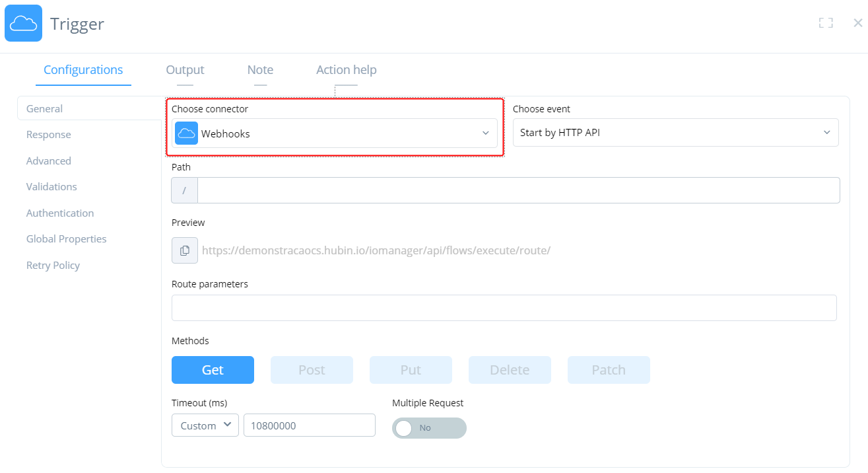Open the Authentication settings section
This screenshot has width=868, height=473.
(x=60, y=213)
